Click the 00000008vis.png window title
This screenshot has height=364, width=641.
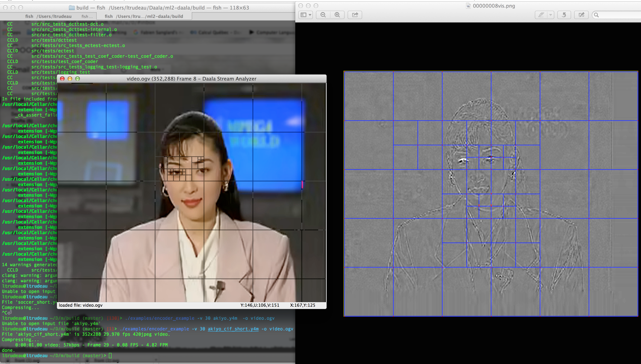(x=494, y=6)
